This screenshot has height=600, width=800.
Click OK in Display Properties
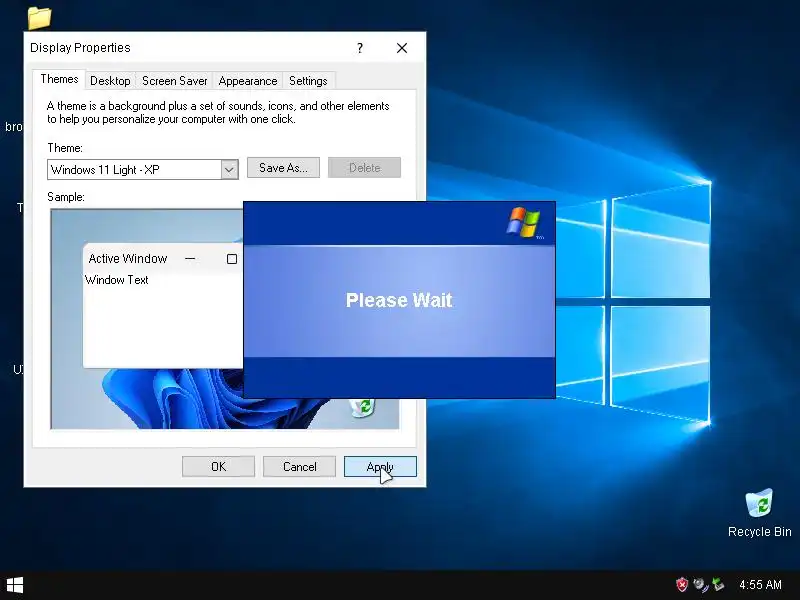tap(218, 467)
